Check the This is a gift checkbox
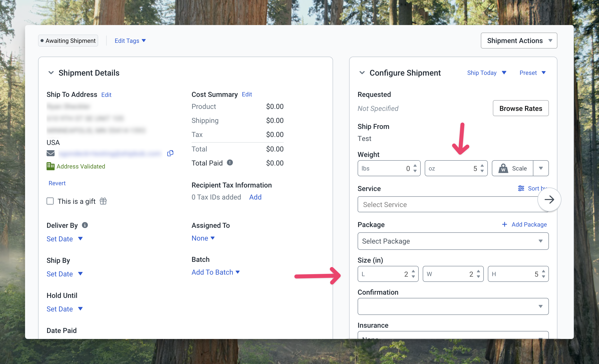This screenshot has width=599, height=364. 50,201
